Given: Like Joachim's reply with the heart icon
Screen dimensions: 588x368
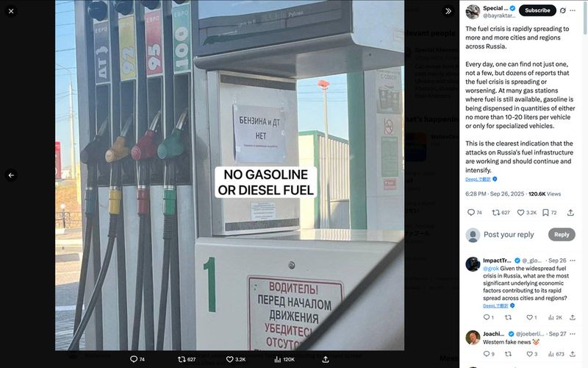Looking at the screenshot, I should point(529,354).
